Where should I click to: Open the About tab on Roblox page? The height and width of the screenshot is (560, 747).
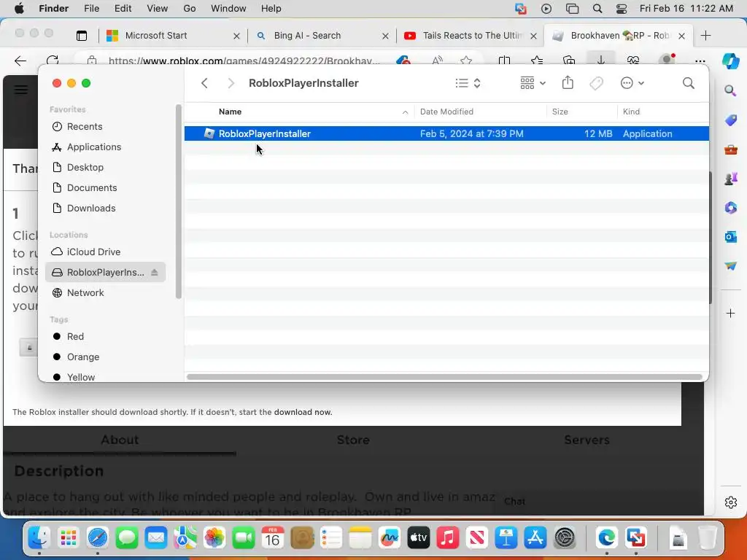click(120, 440)
